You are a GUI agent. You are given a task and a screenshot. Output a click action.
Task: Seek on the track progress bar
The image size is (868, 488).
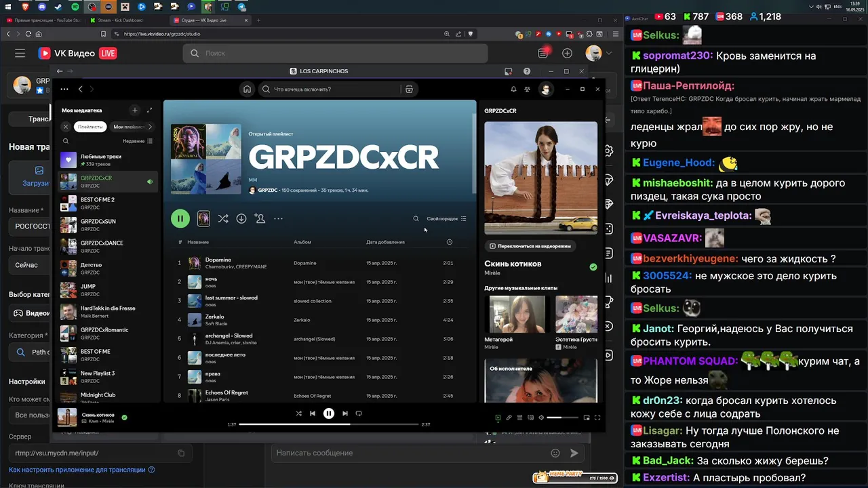tap(328, 424)
